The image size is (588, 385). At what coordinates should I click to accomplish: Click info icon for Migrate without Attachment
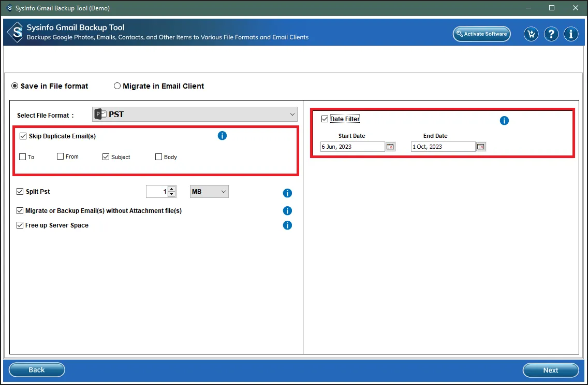287,211
